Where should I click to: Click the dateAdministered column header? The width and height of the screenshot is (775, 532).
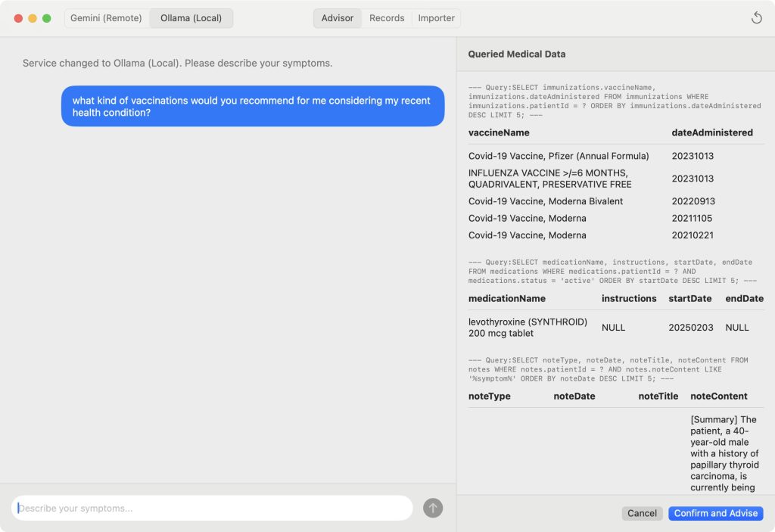(711, 132)
